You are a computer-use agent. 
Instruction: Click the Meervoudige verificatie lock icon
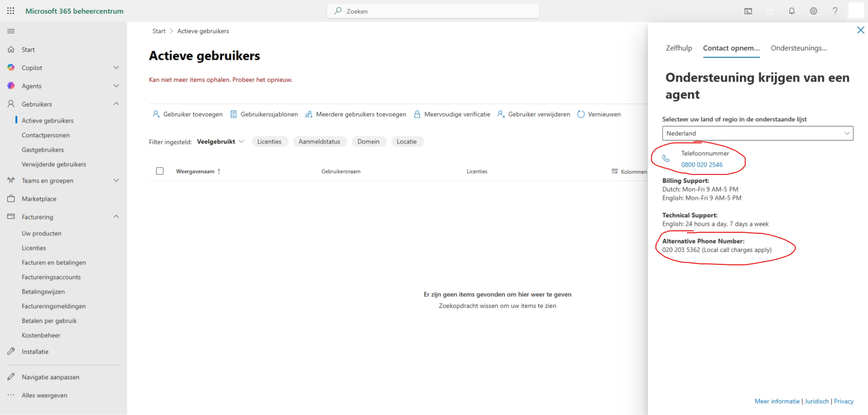(417, 114)
